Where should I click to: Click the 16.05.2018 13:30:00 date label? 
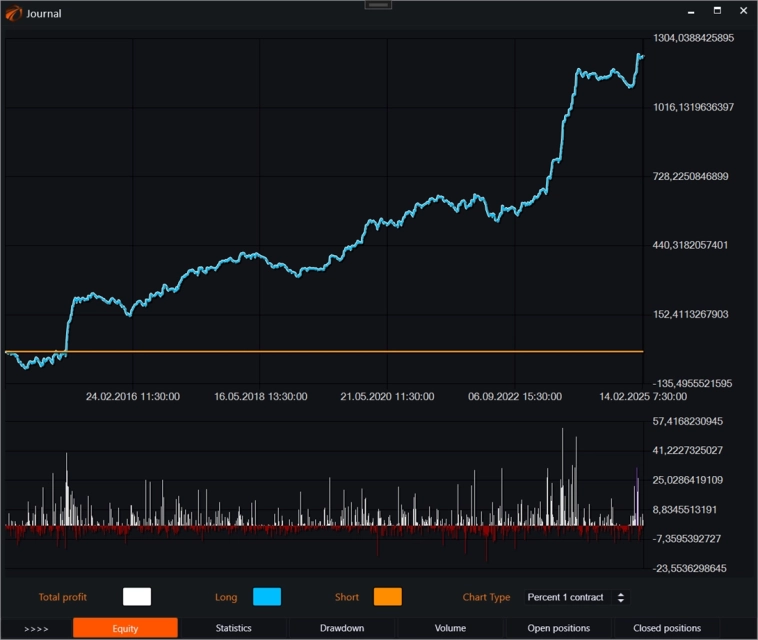tap(261, 397)
